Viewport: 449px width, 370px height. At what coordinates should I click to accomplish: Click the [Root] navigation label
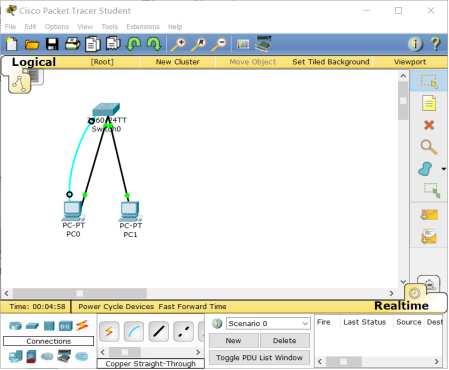[102, 62]
